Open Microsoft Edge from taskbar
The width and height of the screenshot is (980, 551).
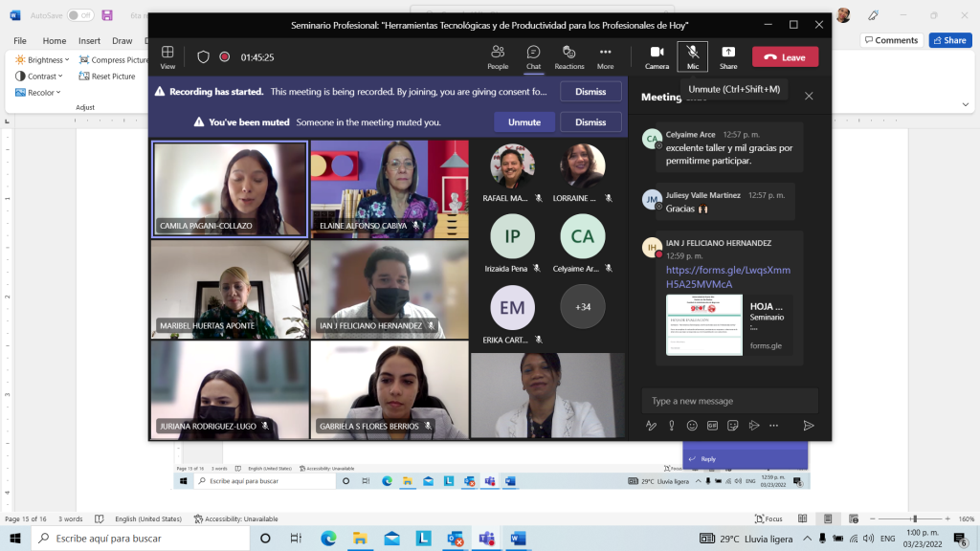click(x=328, y=538)
